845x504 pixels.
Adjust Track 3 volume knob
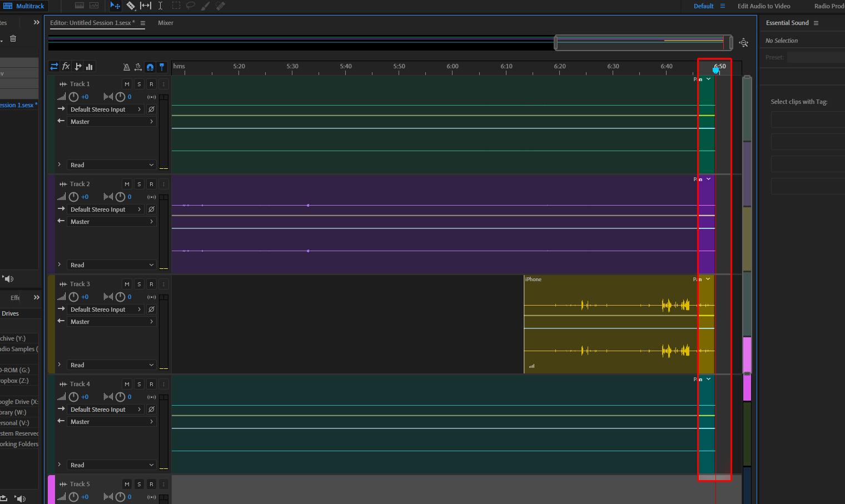74,297
